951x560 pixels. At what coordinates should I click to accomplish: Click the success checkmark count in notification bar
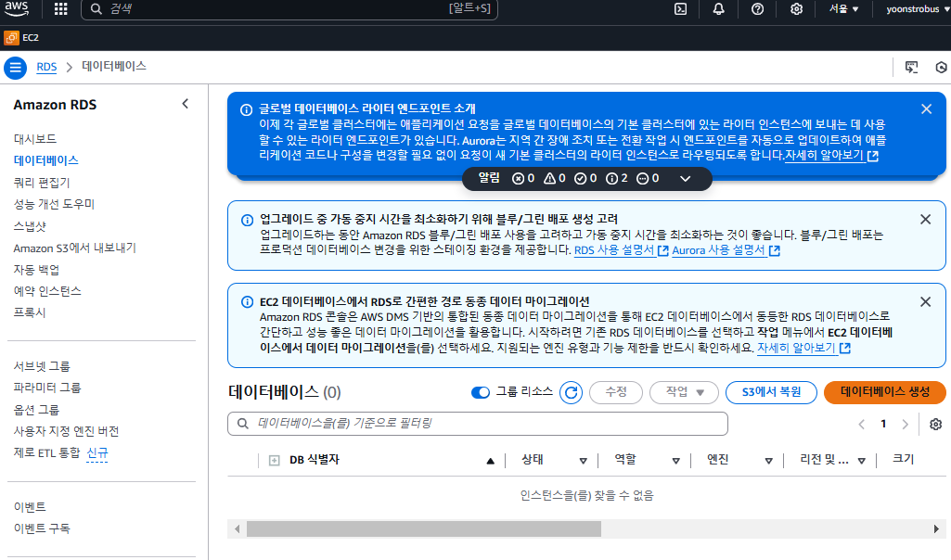pos(585,179)
